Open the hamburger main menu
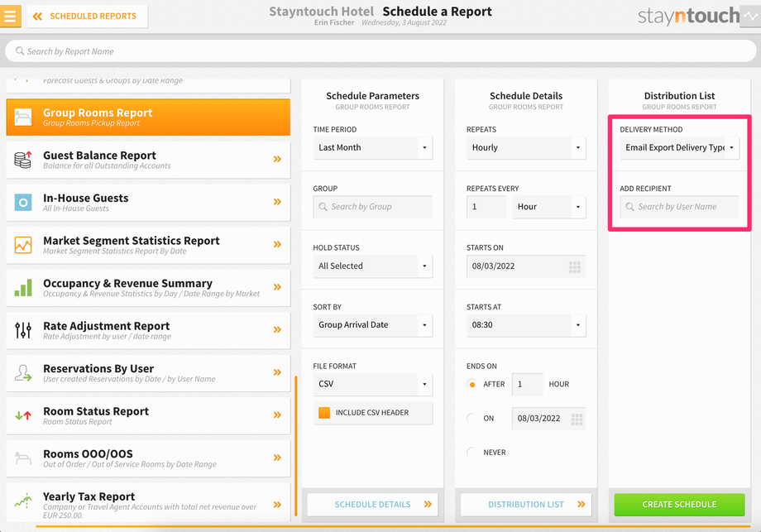The image size is (761, 532). (x=10, y=16)
